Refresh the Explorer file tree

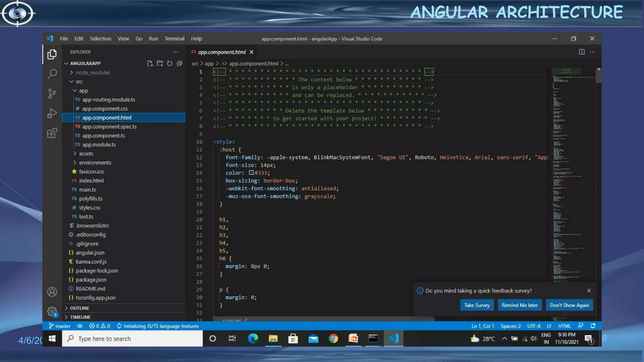[x=170, y=63]
